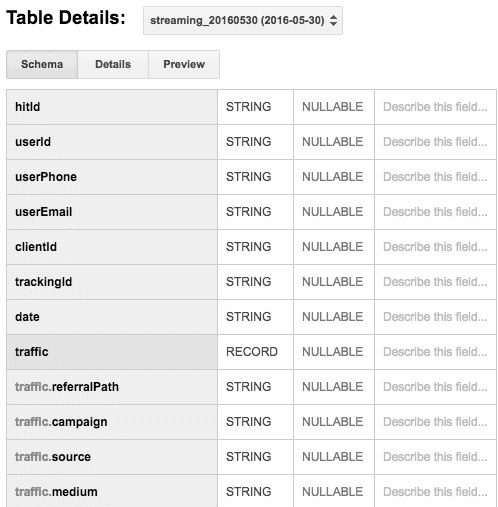Click the traffic.referralPath field name
Image resolution: width=498 pixels, height=507 pixels.
[67, 387]
